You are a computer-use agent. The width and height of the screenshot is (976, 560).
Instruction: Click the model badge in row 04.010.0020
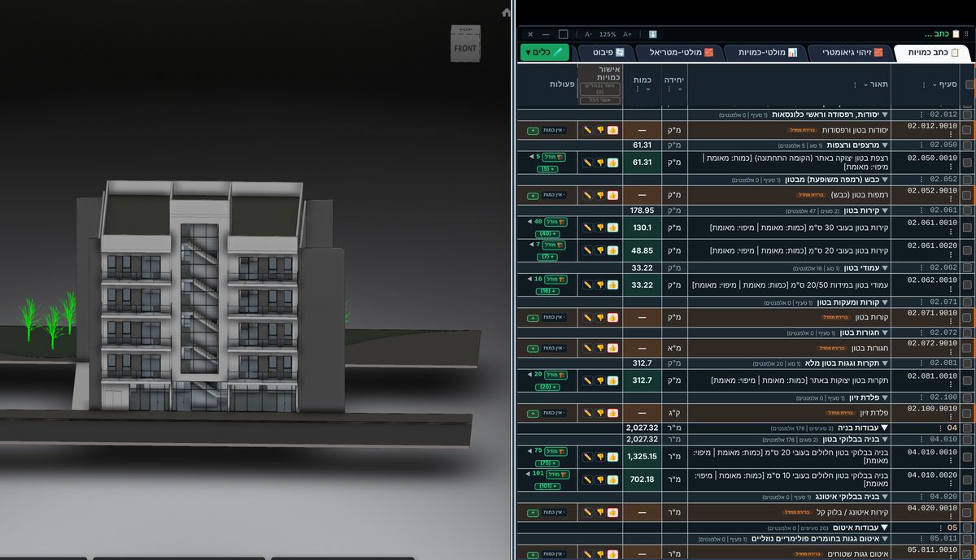coord(558,474)
